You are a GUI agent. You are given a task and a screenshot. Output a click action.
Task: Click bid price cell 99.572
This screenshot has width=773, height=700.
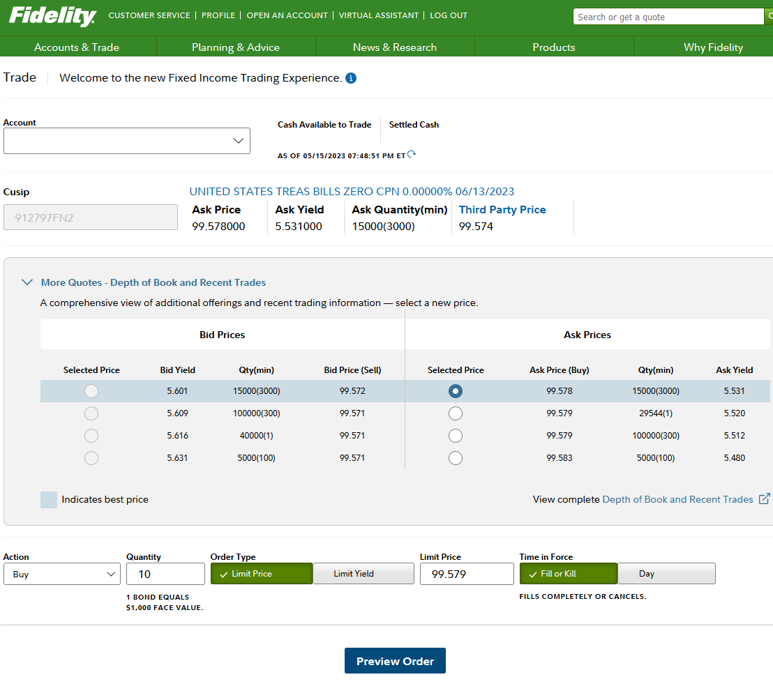[352, 391]
